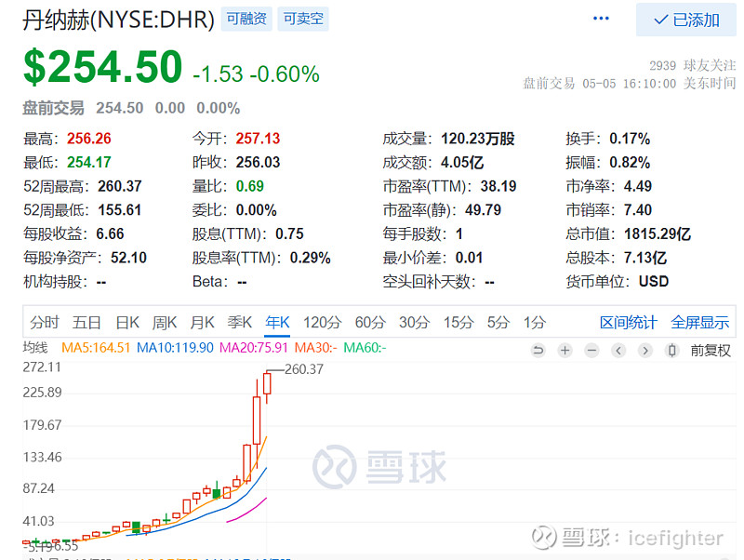Image resolution: width=744 pixels, height=560 pixels.
Task: Click the 市盈率(TTM) value 38.19
Action: click(x=498, y=186)
